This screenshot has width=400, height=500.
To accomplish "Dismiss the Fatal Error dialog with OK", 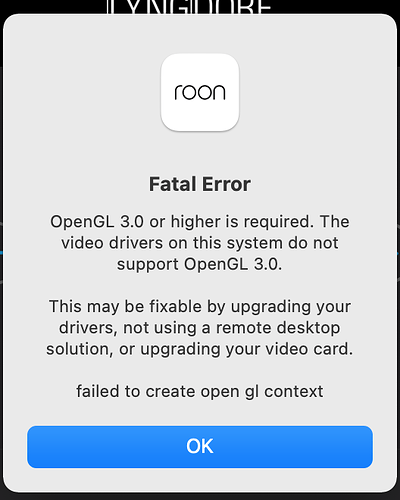I will (200, 447).
